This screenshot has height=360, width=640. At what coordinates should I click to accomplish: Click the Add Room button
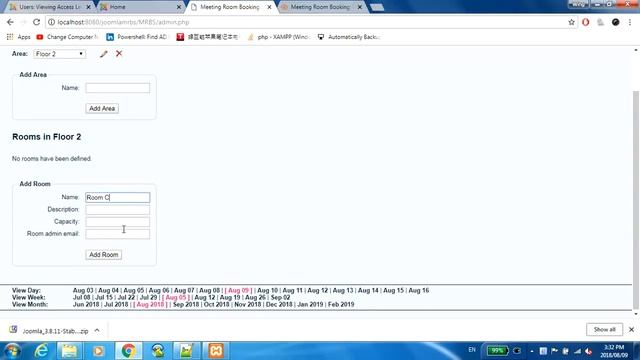coord(104,255)
